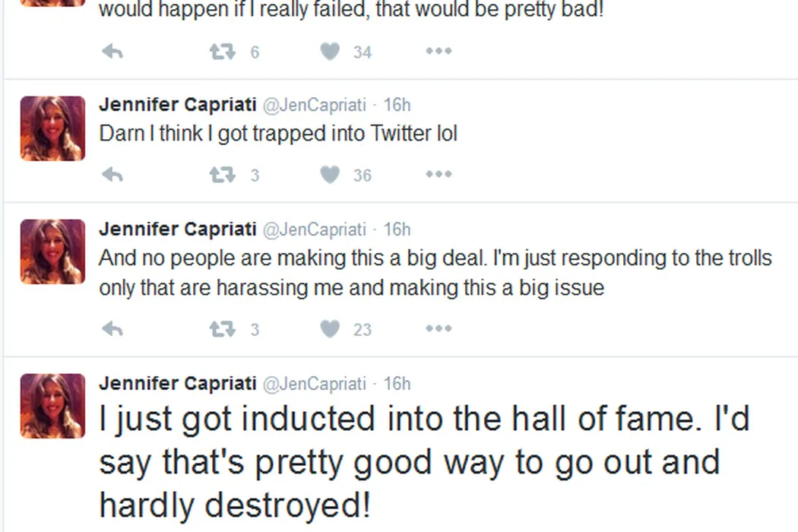Open @JenCapriati handle on the 'trolls' tweet
This screenshot has height=532, width=798.
314,229
